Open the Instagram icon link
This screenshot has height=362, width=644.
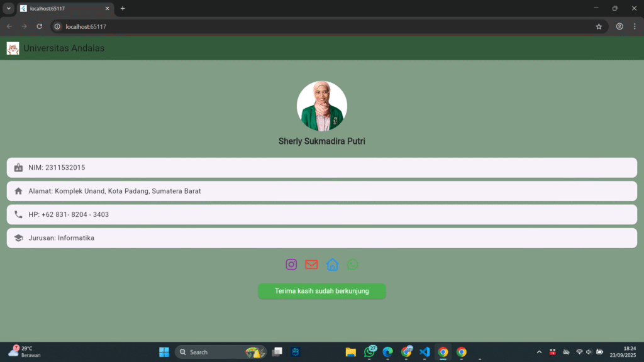click(291, 265)
